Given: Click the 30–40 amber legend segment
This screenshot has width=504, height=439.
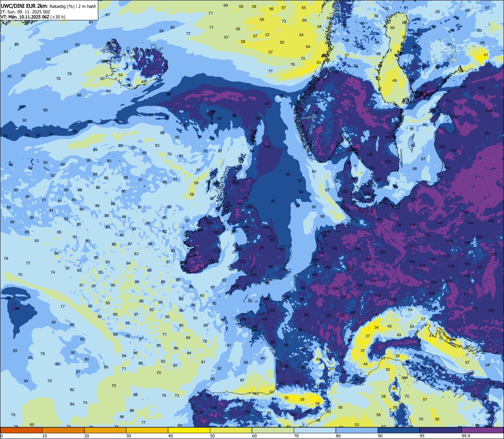Looking at the screenshot, I should (147, 430).
